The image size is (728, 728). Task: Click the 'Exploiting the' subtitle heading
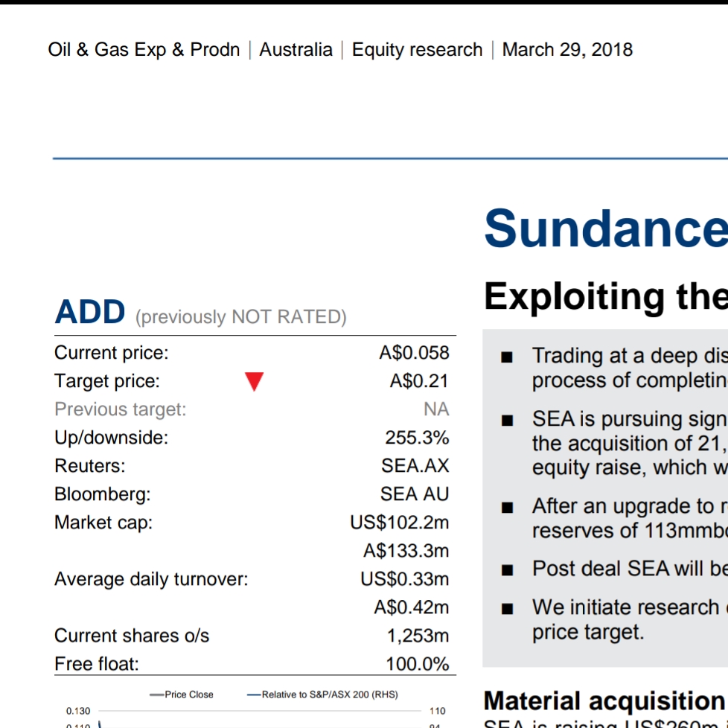tap(606, 296)
